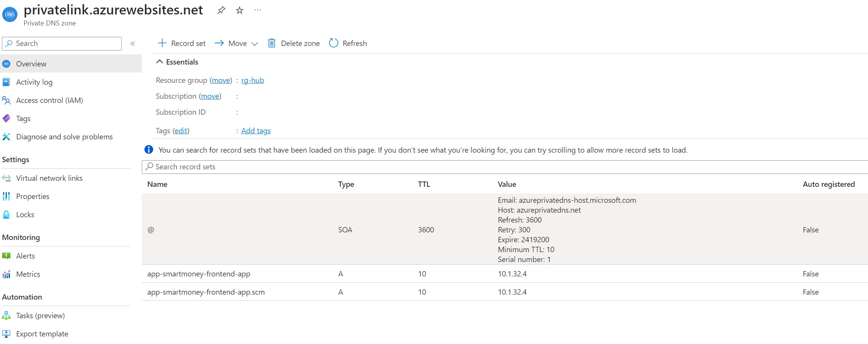Image resolution: width=868 pixels, height=344 pixels.
Task: Click the Overview DNS icon in sidebar
Action: [x=6, y=64]
